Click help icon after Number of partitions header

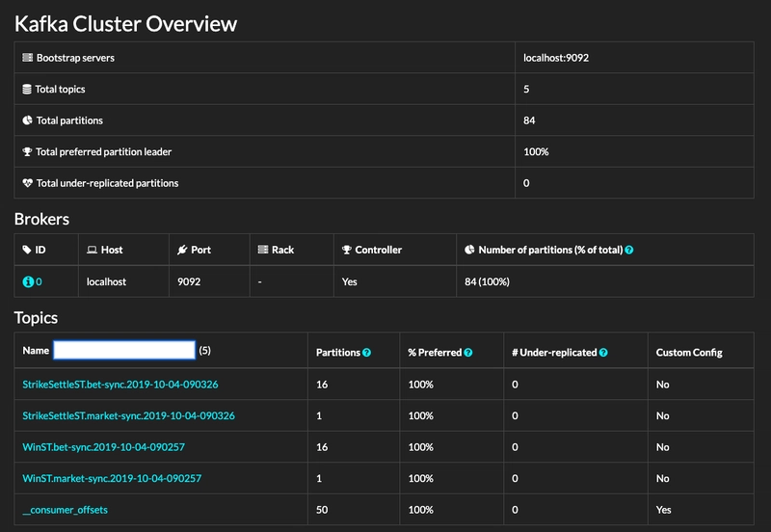(x=629, y=251)
